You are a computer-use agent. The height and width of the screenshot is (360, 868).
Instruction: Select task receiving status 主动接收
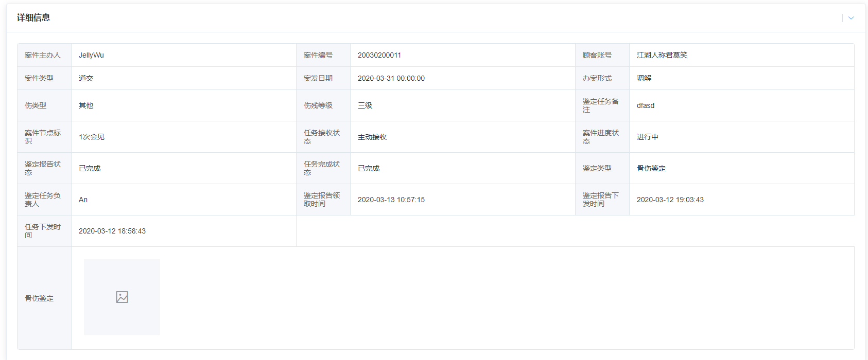tap(372, 137)
